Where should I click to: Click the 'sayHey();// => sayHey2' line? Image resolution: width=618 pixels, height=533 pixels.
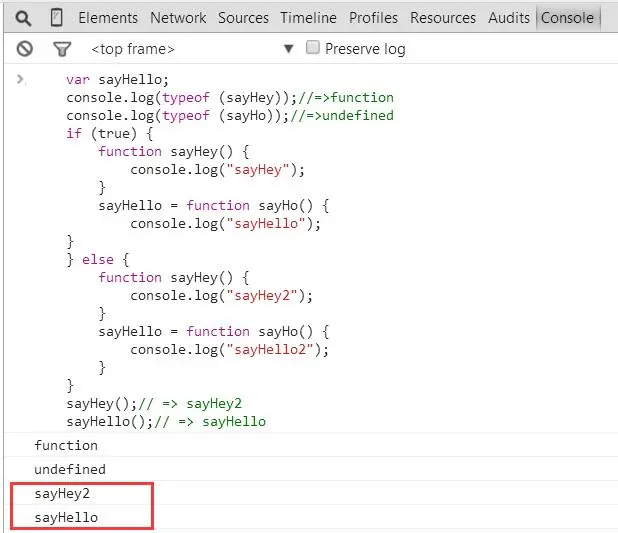(x=154, y=404)
